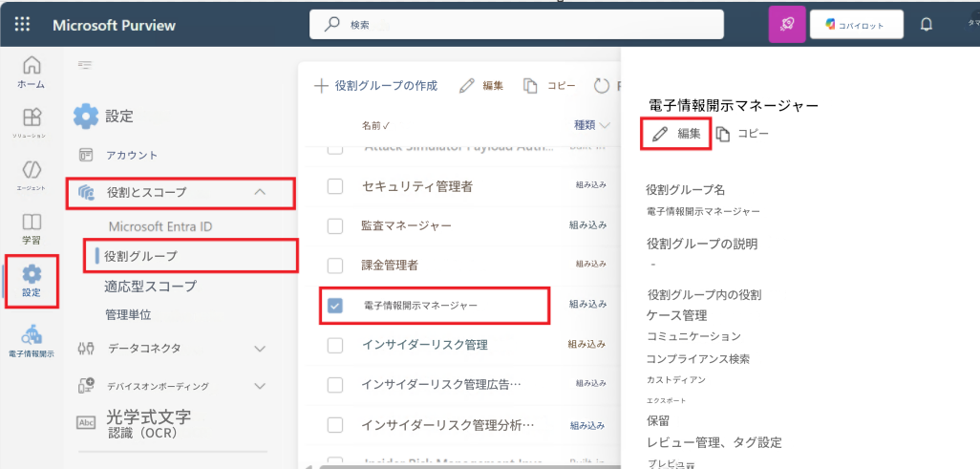Check the 課金管理者 checkbox
Viewport: 980px width, 469px height.
click(335, 266)
